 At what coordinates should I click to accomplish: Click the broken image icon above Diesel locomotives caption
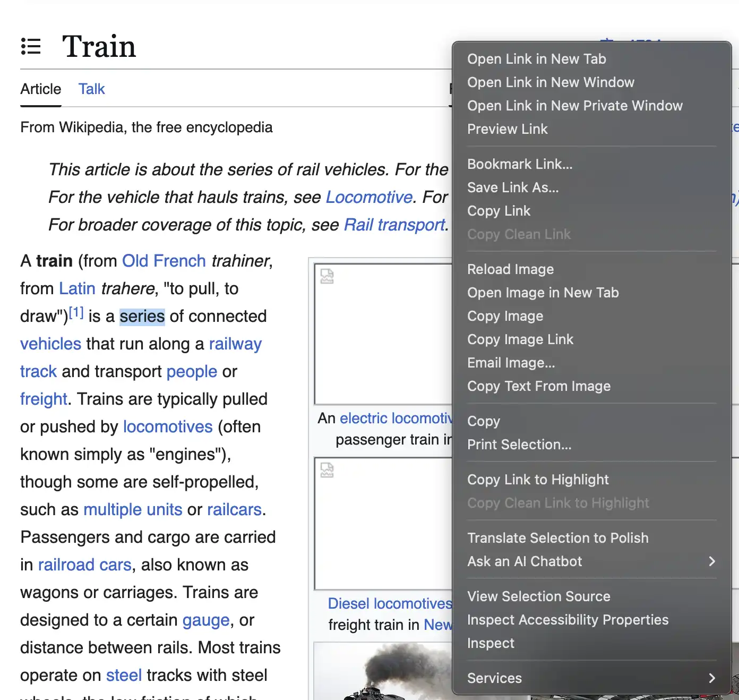327,470
